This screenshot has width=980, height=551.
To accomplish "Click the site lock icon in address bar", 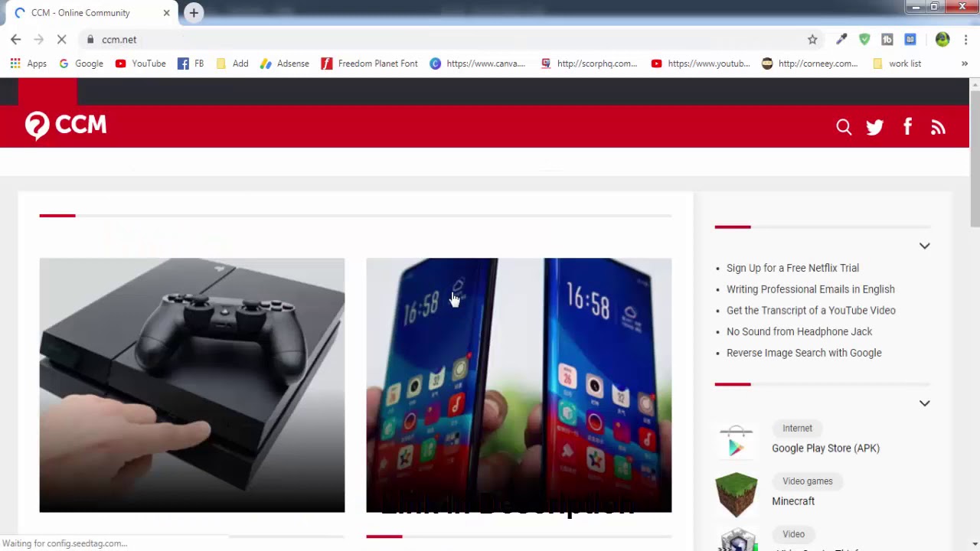I will click(x=90, y=40).
